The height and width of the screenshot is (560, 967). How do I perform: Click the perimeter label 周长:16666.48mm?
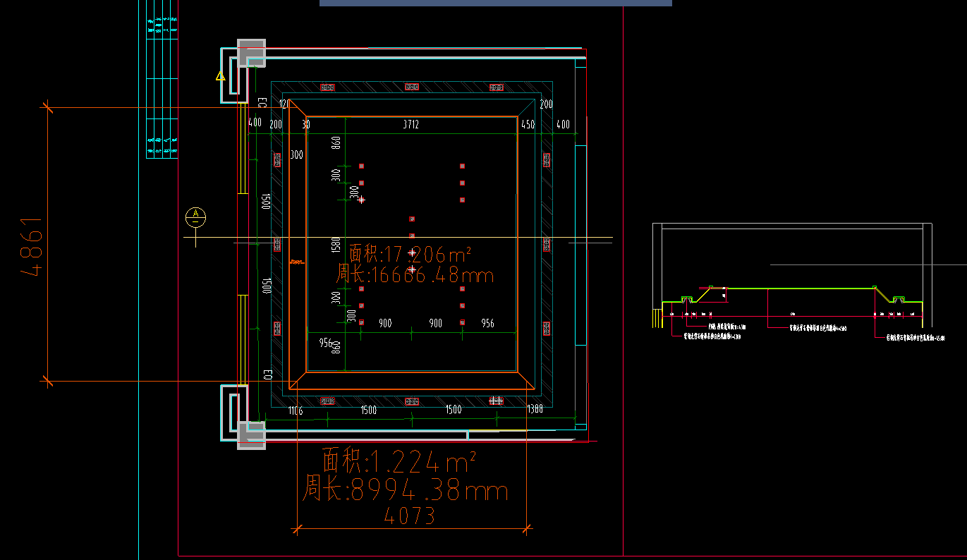coord(415,274)
